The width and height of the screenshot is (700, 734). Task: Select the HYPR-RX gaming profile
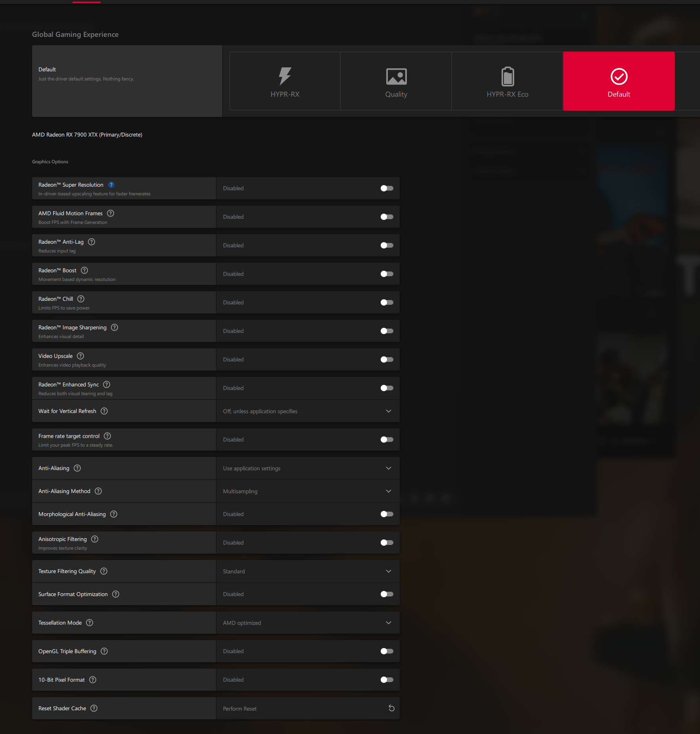coord(285,81)
